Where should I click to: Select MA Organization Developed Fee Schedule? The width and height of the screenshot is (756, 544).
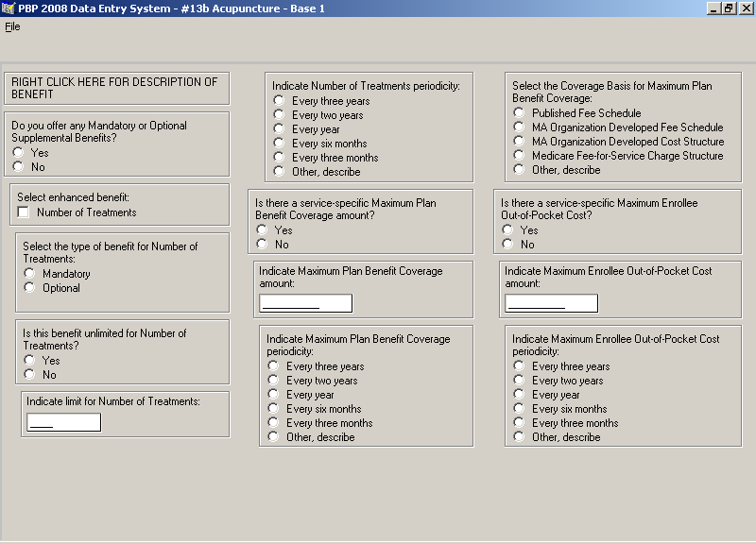click(x=519, y=127)
